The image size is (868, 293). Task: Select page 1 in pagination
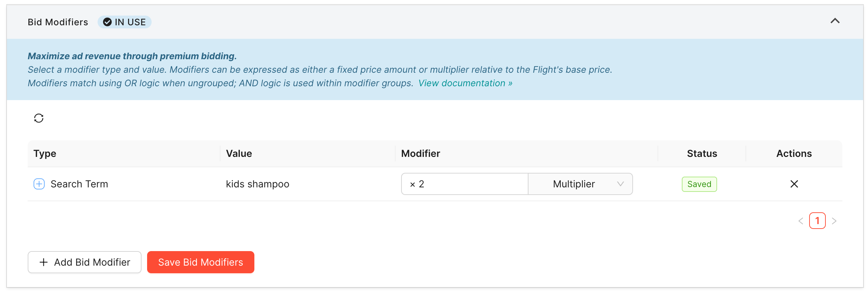(x=817, y=221)
